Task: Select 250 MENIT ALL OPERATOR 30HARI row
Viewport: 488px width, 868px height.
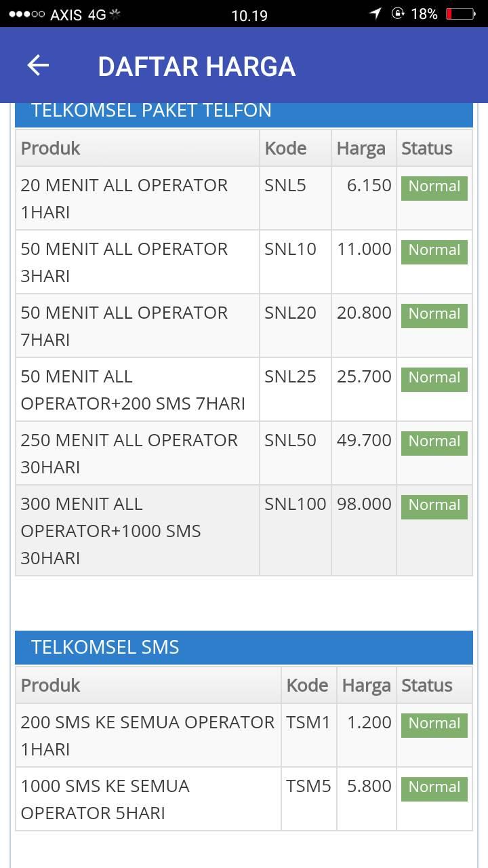Action: [x=244, y=453]
